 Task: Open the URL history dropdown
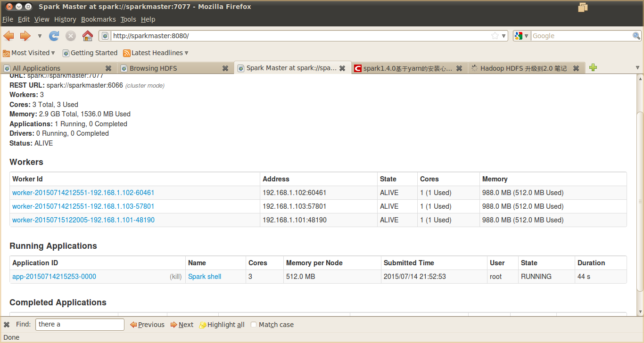pos(504,36)
